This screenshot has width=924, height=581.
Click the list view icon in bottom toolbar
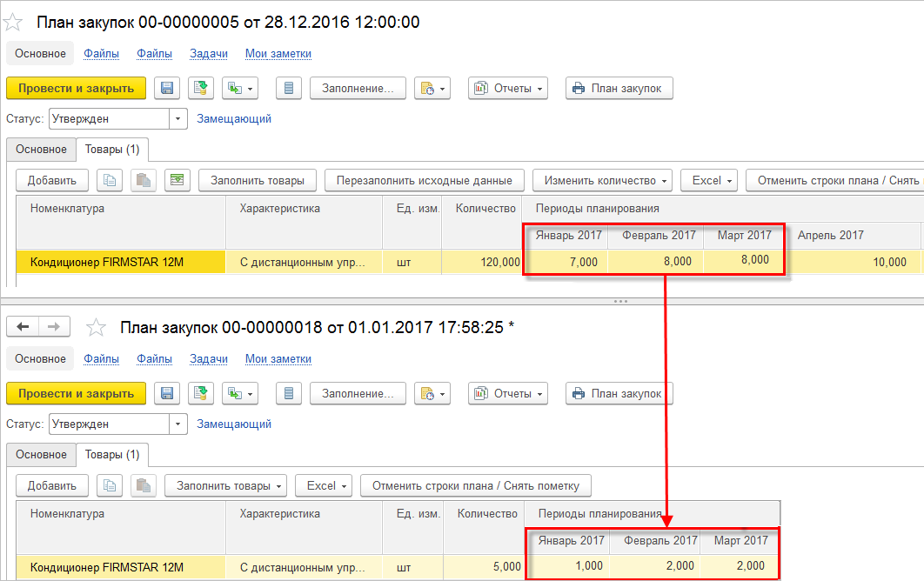click(x=289, y=394)
